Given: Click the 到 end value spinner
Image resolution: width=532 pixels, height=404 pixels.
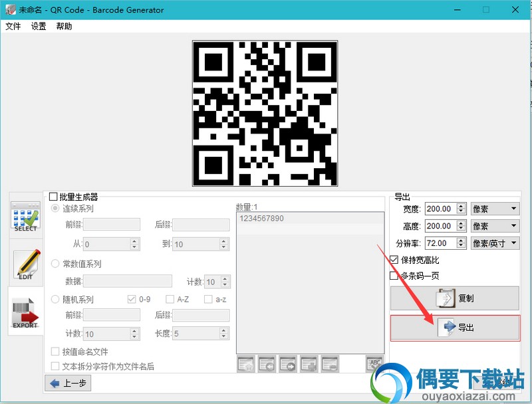Looking at the screenshot, I should click(x=223, y=244).
